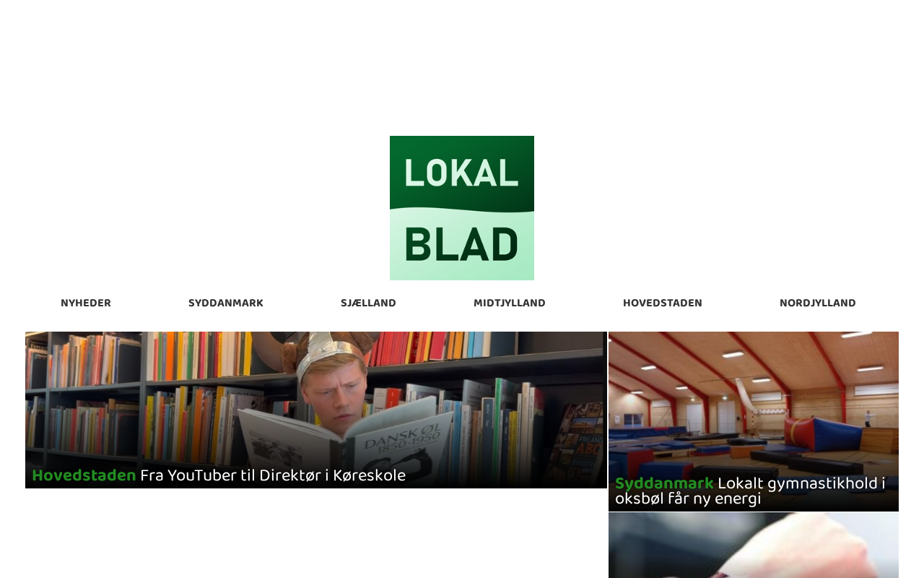Open the bookshelf reader article image
The image size is (924, 578).
(316, 410)
